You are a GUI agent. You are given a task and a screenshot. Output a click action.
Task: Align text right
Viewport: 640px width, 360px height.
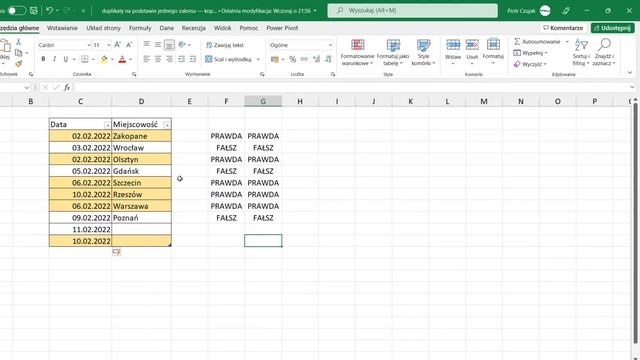[x=169, y=59]
